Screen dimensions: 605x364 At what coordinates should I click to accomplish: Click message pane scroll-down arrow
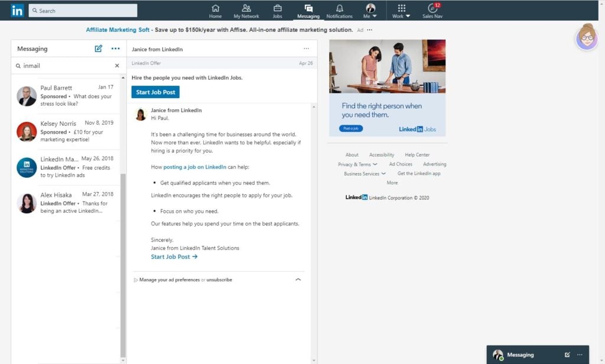(x=314, y=360)
